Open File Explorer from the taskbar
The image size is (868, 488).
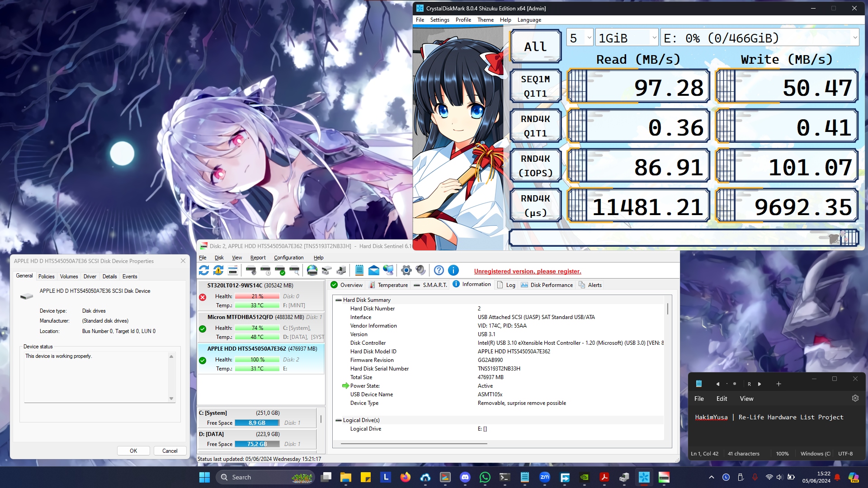346,477
